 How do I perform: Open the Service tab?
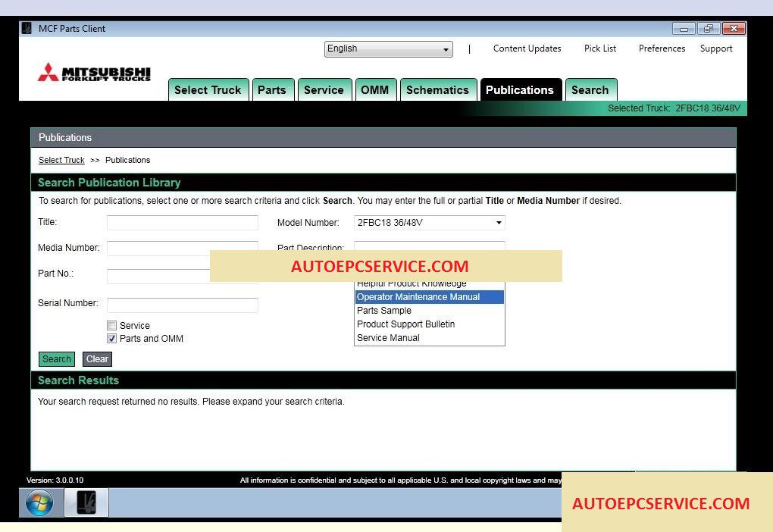[x=324, y=90]
